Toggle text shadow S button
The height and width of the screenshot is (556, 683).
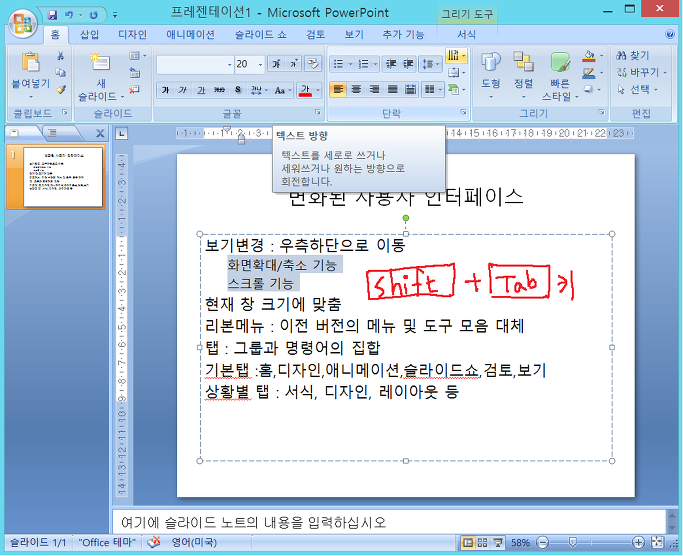[237, 90]
